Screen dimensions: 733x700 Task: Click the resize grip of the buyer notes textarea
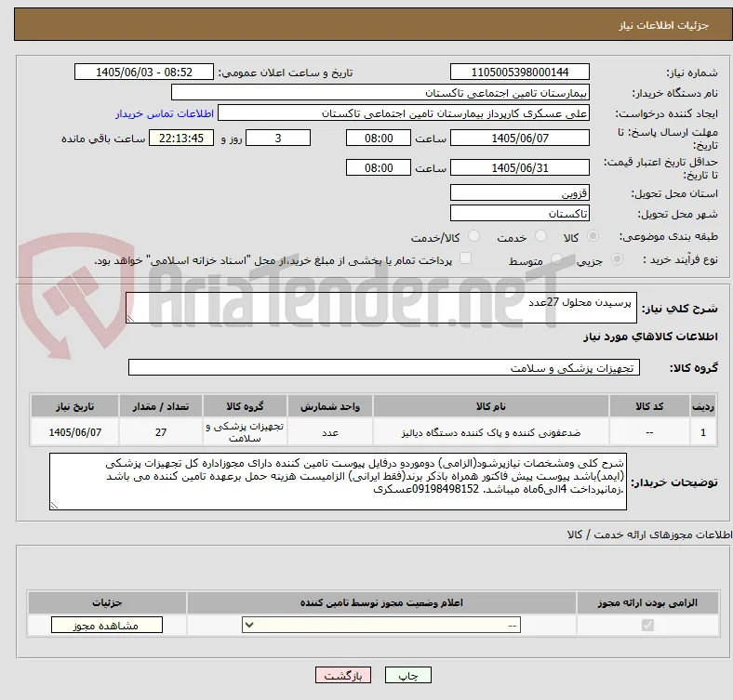pyautogui.click(x=54, y=505)
